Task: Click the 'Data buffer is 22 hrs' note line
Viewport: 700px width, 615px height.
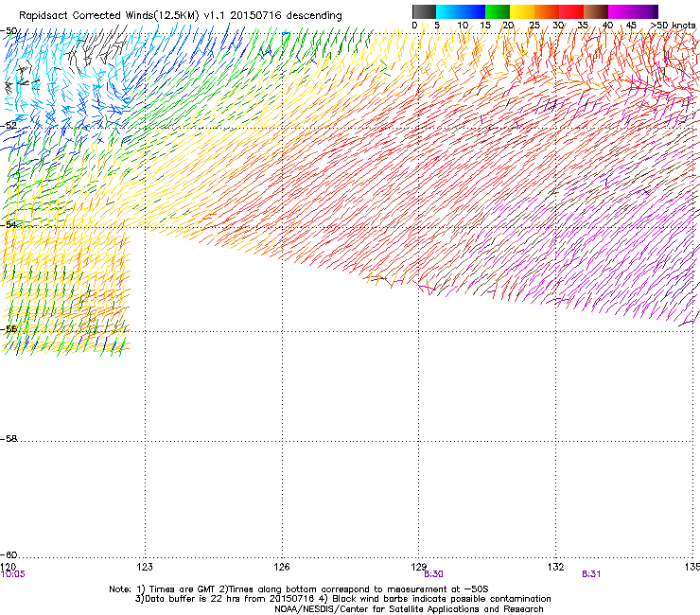Action: coord(342,599)
